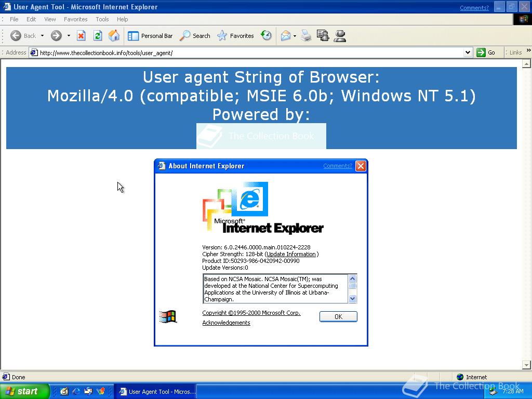The height and width of the screenshot is (399, 532).
Task: Open the Tools menu
Action: pos(102,19)
